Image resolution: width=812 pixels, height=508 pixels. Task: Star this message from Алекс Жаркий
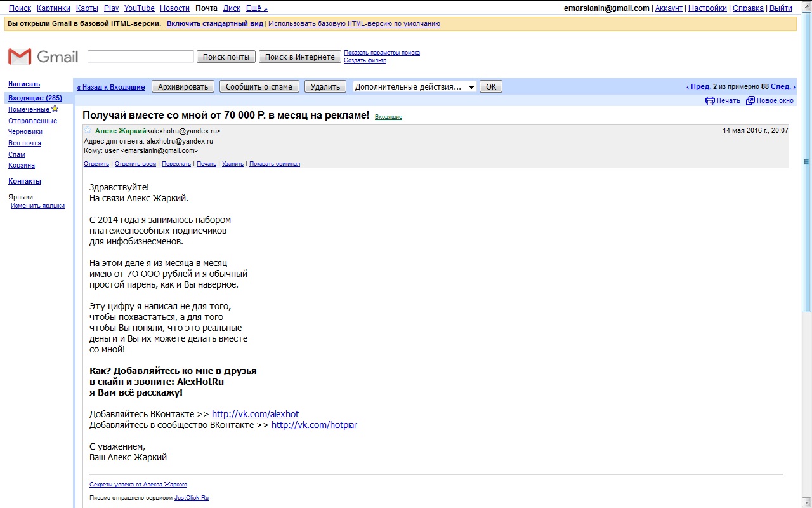pos(88,130)
